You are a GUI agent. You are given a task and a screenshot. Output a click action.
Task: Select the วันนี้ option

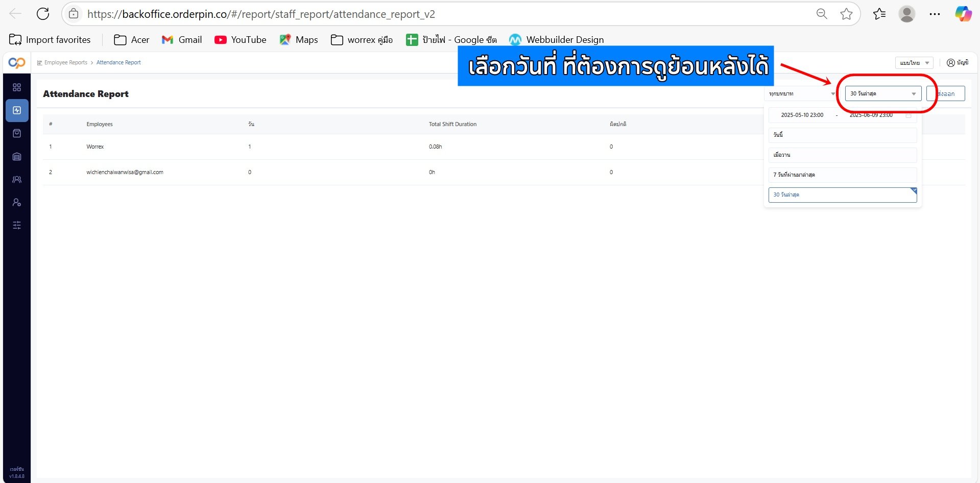pos(843,135)
